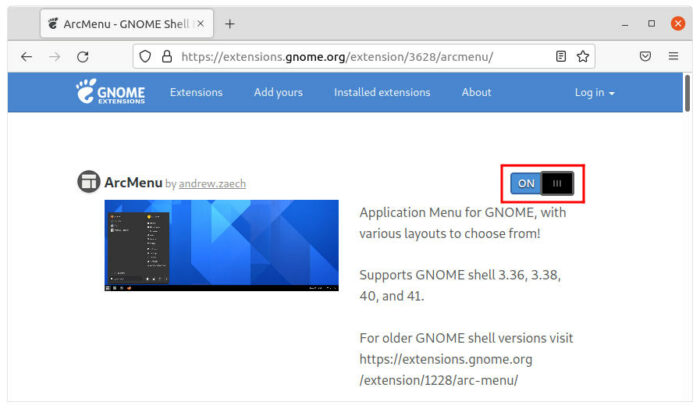The height and width of the screenshot is (409, 700).
Task: Toggle reader view in the address bar
Action: point(561,56)
